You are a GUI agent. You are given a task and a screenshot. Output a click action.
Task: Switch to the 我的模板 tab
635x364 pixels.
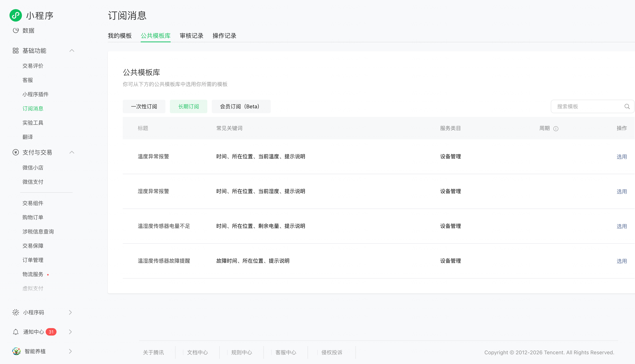pos(120,36)
